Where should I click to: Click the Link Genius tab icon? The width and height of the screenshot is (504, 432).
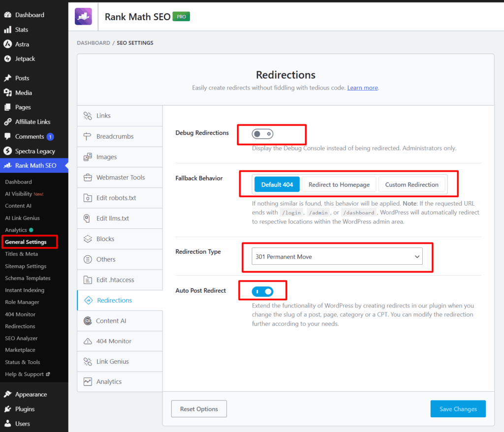[88, 362]
